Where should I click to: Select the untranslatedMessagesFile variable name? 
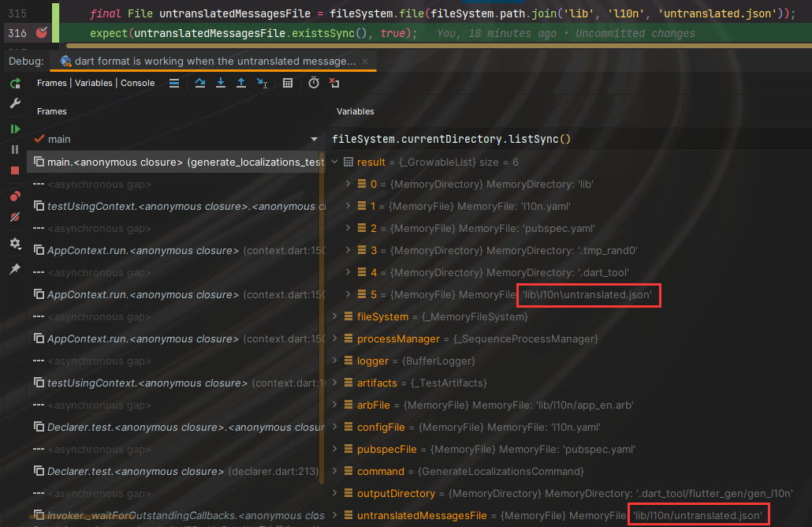pyautogui.click(x=422, y=516)
